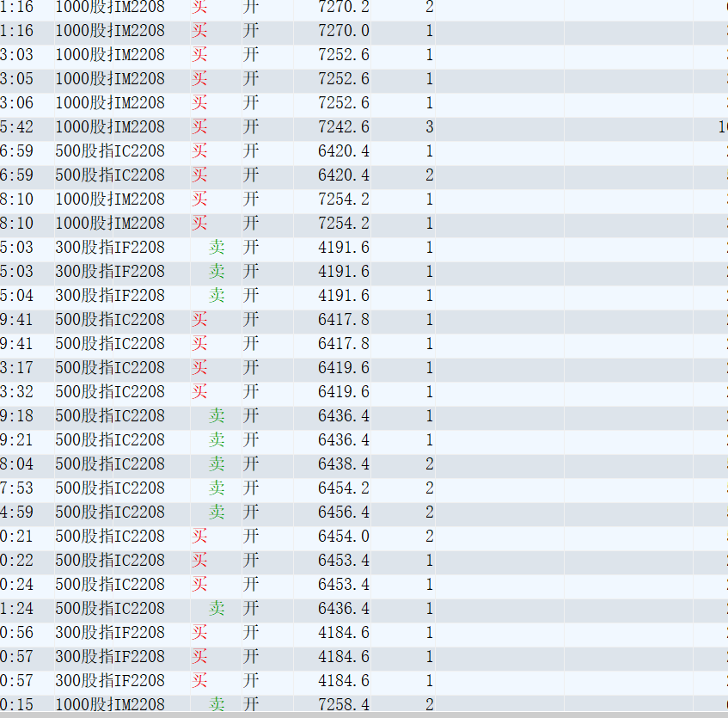728x718 pixels.
Task: Click 开 in the 3:06 row
Action: (251, 102)
